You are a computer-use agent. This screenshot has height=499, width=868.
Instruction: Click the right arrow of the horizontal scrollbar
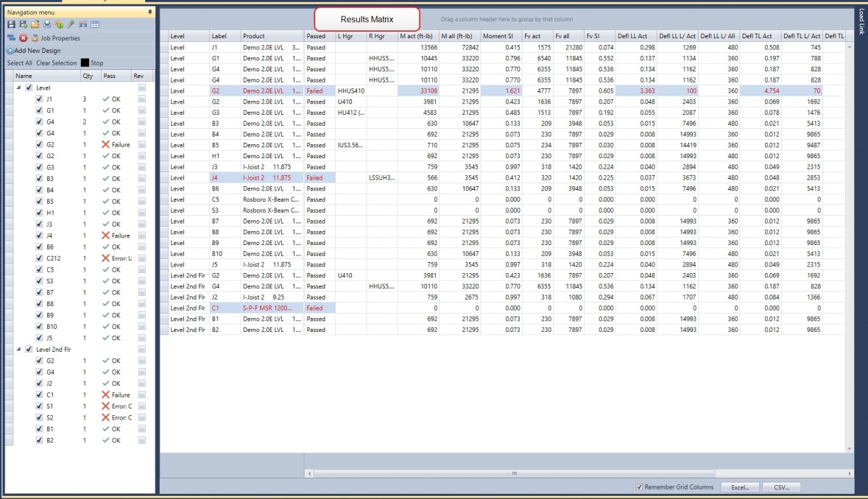tap(850, 473)
